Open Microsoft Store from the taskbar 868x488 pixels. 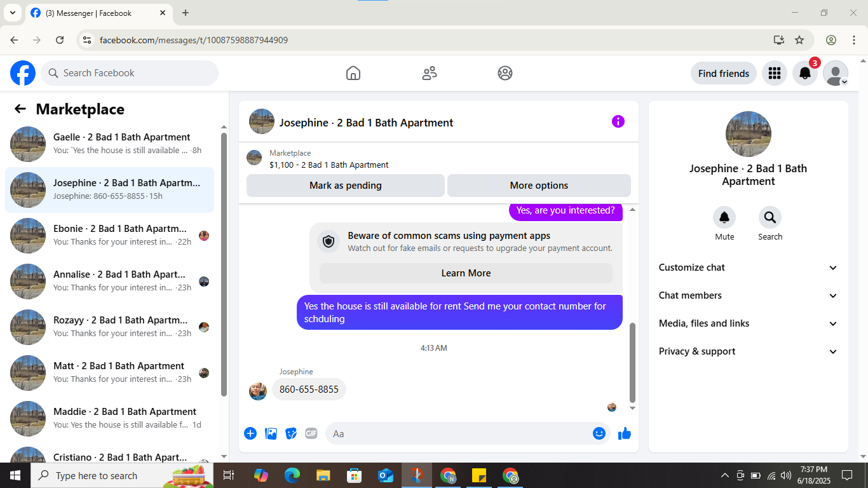click(x=355, y=475)
